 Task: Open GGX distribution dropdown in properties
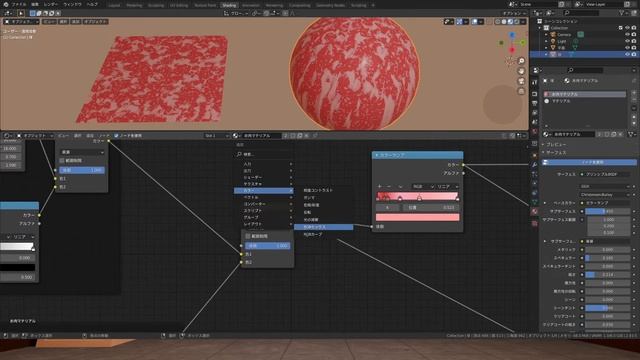pyautogui.click(x=605, y=186)
